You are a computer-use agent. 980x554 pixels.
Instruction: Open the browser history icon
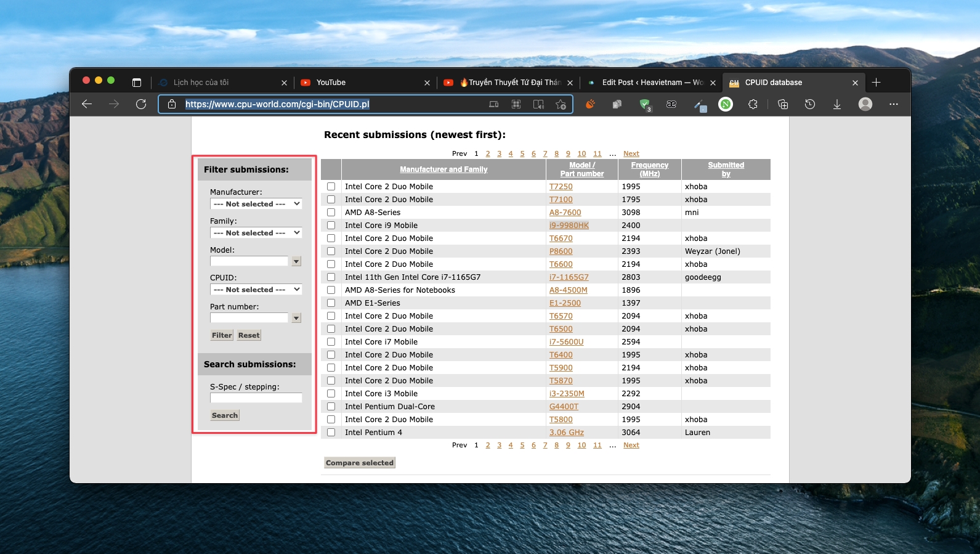click(809, 104)
